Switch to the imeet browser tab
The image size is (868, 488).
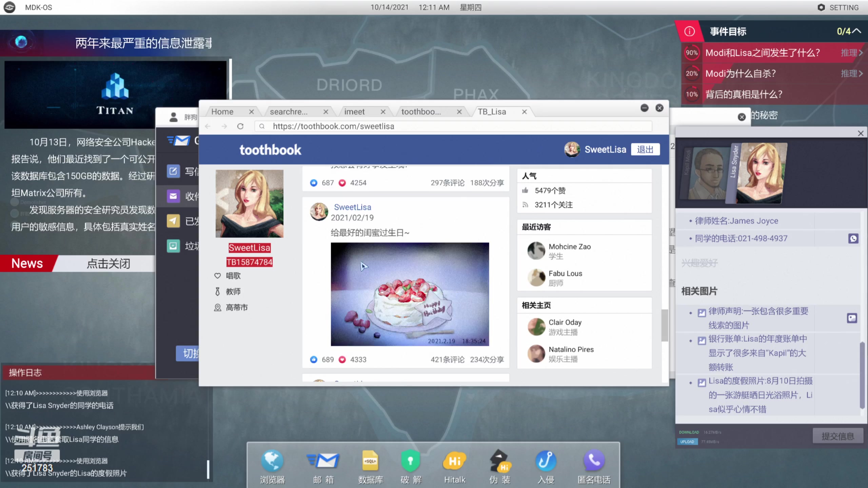click(x=354, y=112)
